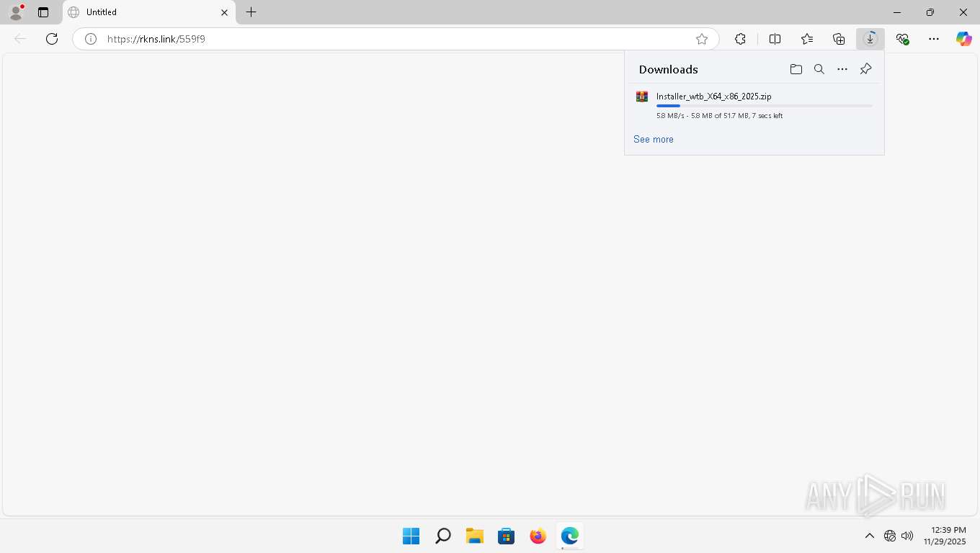The width and height of the screenshot is (980, 553).
Task: Open the Extensions puzzle icon
Action: (x=740, y=39)
